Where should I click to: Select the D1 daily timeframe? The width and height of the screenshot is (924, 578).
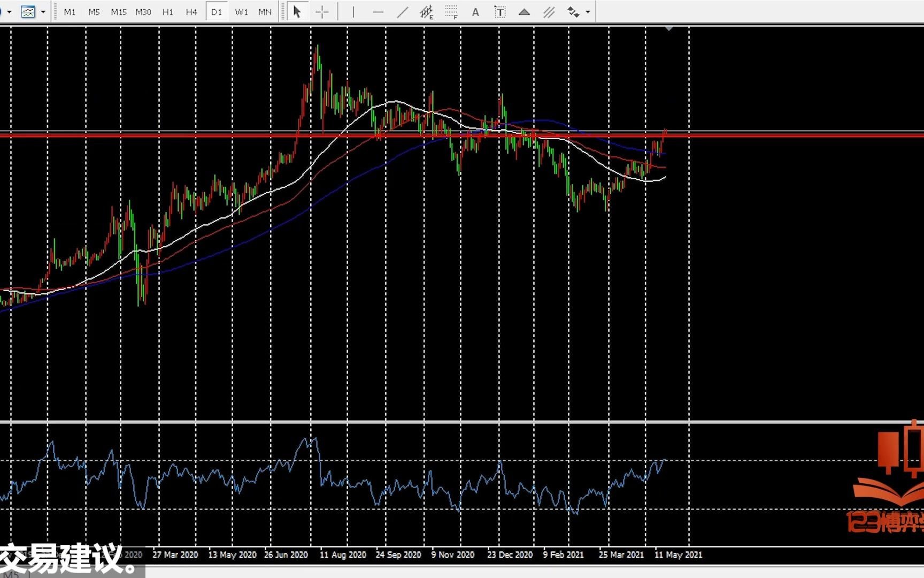217,12
